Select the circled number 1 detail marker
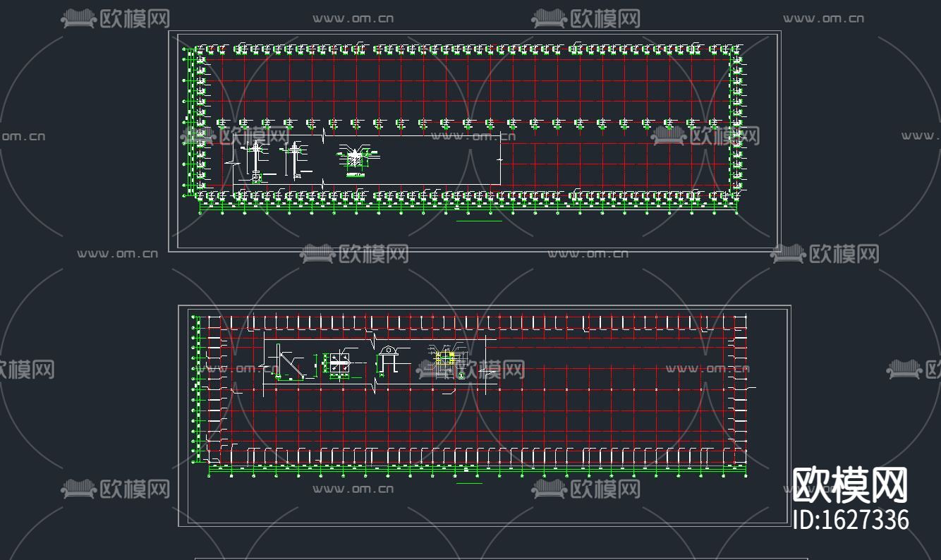This screenshot has width=941, height=560. coord(462,375)
